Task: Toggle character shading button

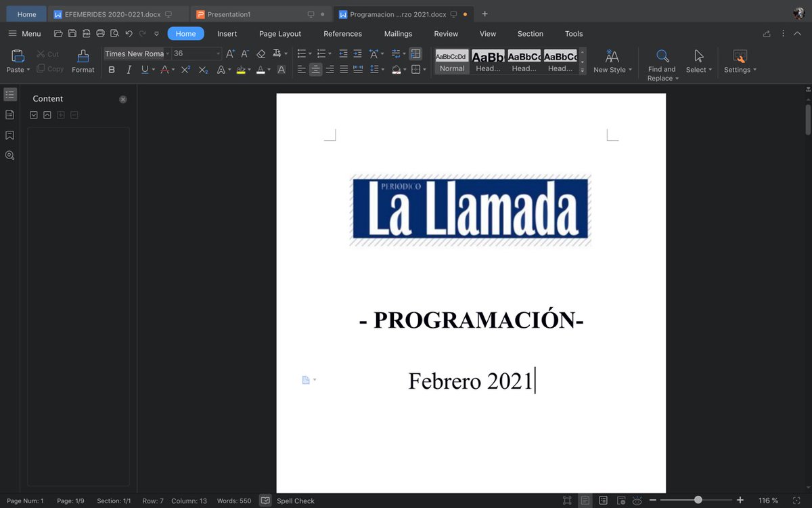Action: click(281, 70)
